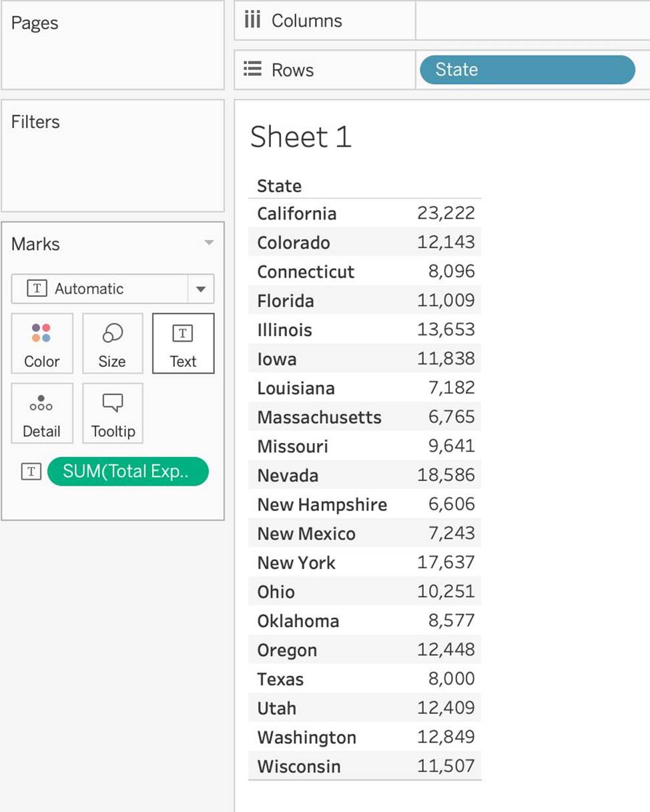Click the Sheet 1 title

pos(300,137)
